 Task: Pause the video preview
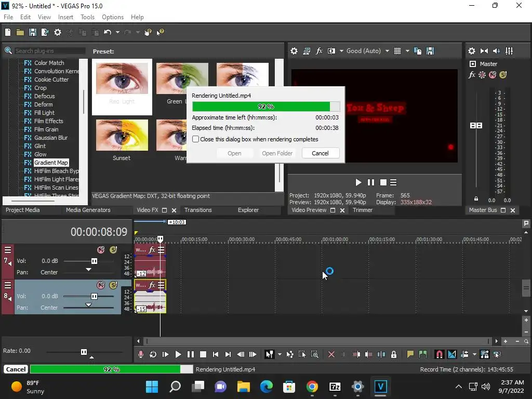[371, 182]
